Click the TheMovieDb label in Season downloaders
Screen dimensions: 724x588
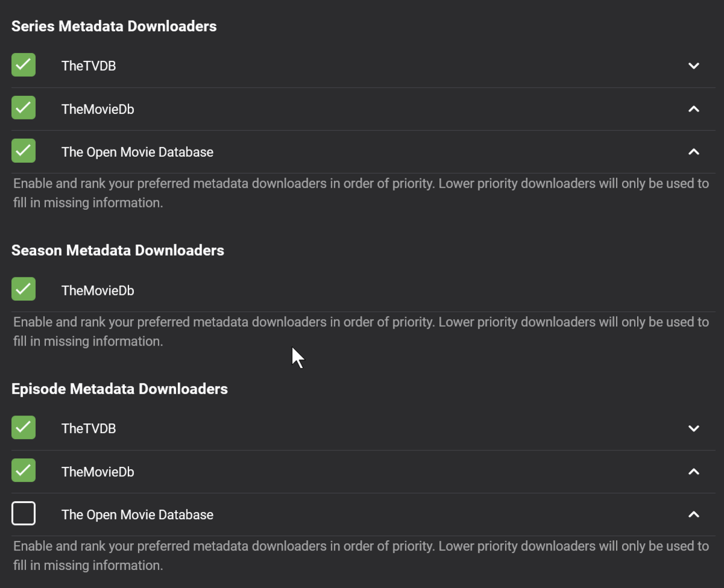click(98, 291)
